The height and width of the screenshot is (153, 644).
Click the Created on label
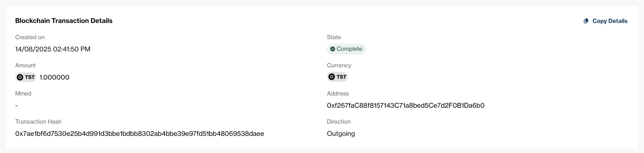coord(30,37)
